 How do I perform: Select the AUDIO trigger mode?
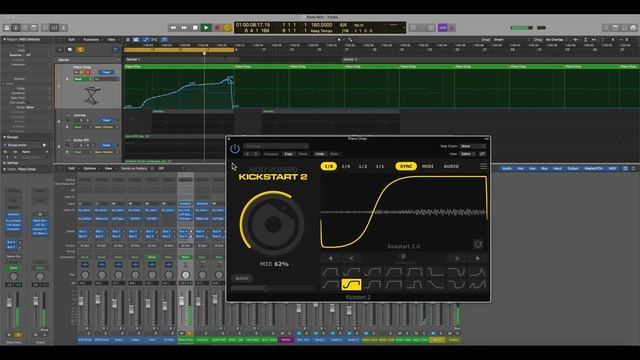(x=451, y=166)
